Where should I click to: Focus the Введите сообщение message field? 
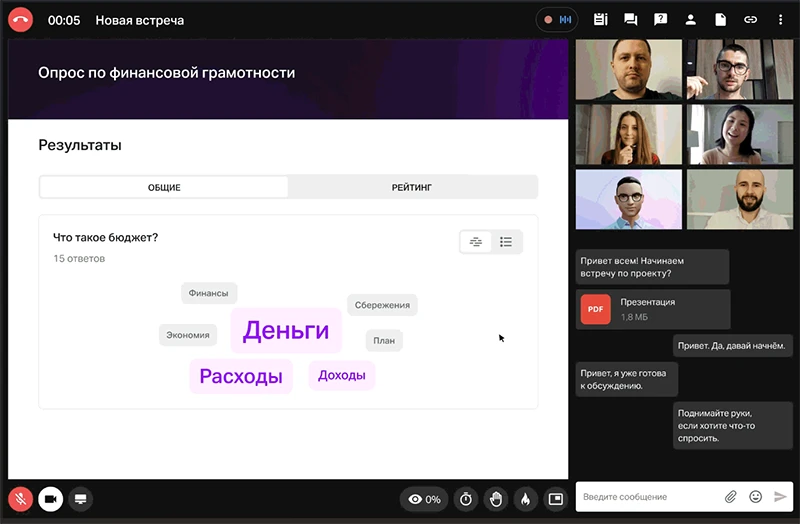(x=648, y=496)
